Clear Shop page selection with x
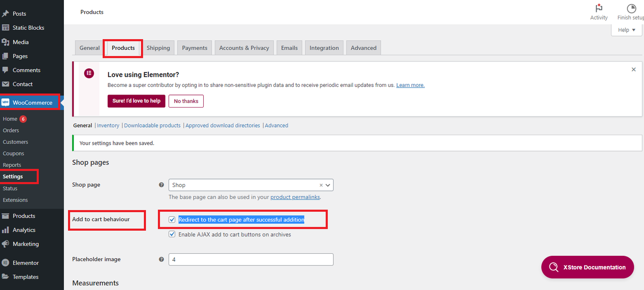 point(321,185)
